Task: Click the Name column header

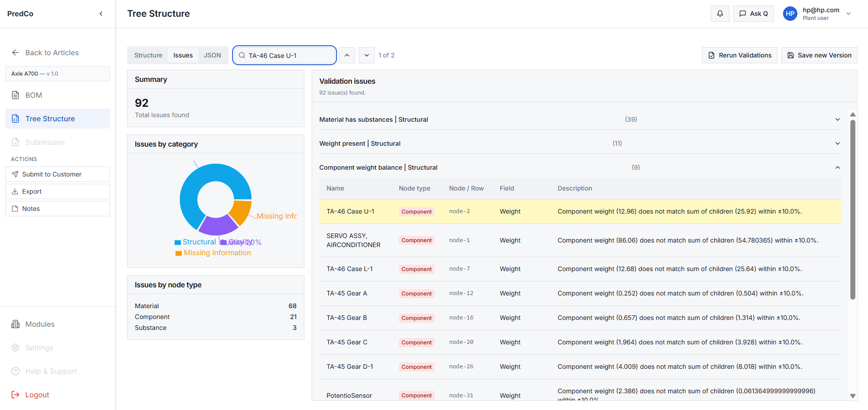Action: (335, 188)
